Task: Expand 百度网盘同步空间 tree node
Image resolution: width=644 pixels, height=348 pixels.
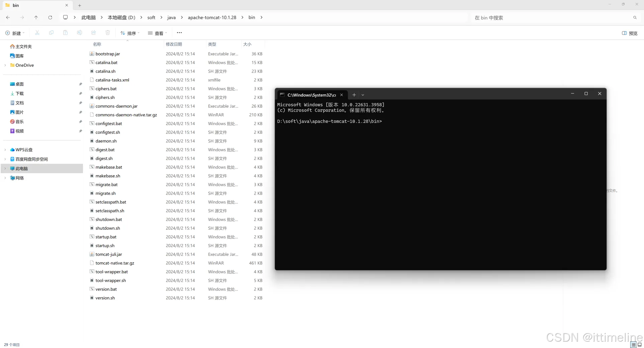Action: point(5,159)
